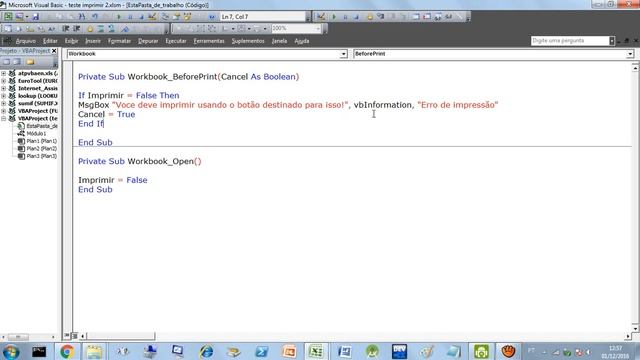Click the Design Mode icon in the Debug toolbar
This screenshot has width=640, height=360.
coord(320,17)
